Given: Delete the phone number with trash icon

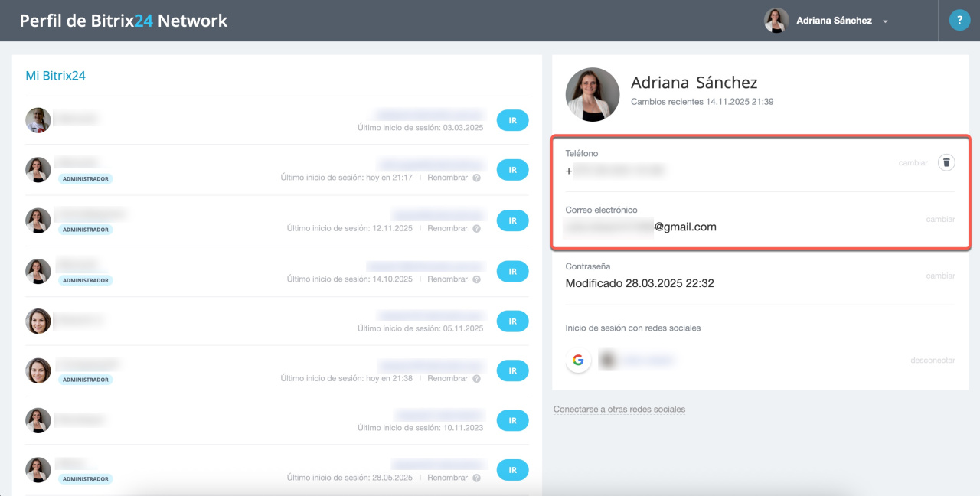Looking at the screenshot, I should [x=946, y=162].
